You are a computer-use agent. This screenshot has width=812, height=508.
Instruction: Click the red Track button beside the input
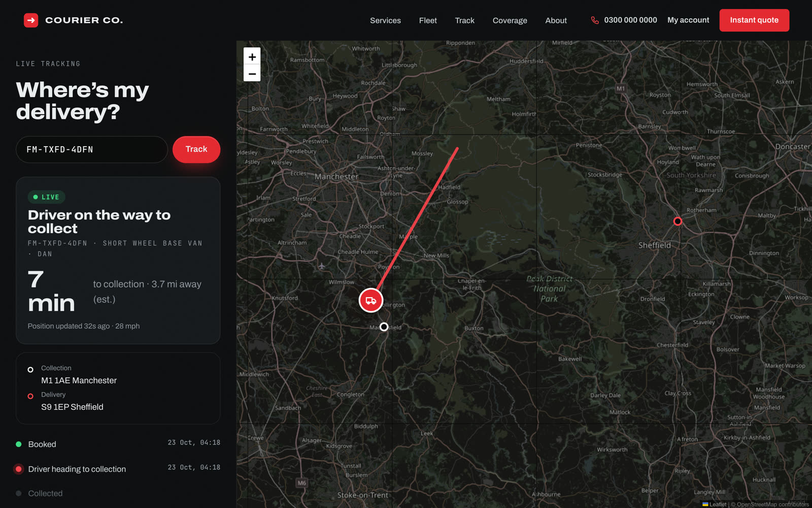pyautogui.click(x=196, y=149)
